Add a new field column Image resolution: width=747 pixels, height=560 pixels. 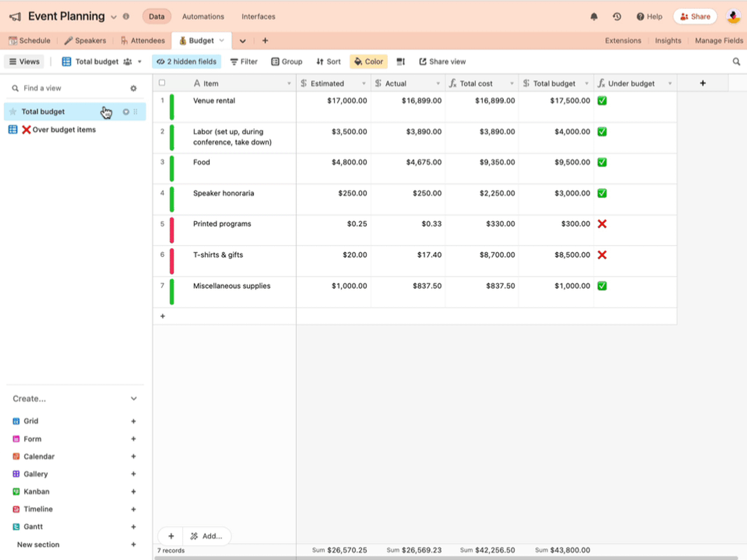703,83
